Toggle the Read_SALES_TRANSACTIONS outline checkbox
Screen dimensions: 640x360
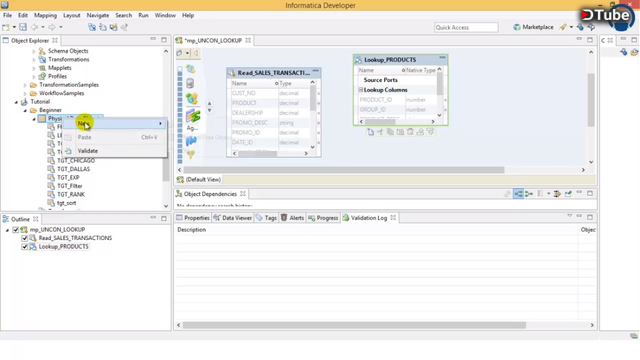(24, 238)
